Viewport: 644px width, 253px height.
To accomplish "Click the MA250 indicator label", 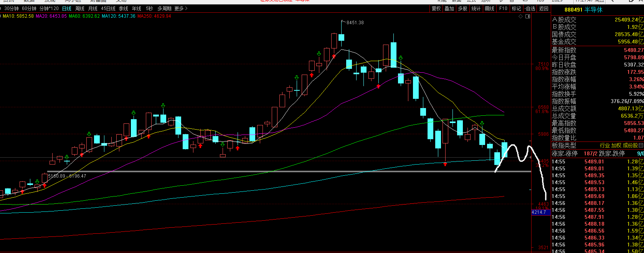I will pos(154,16).
